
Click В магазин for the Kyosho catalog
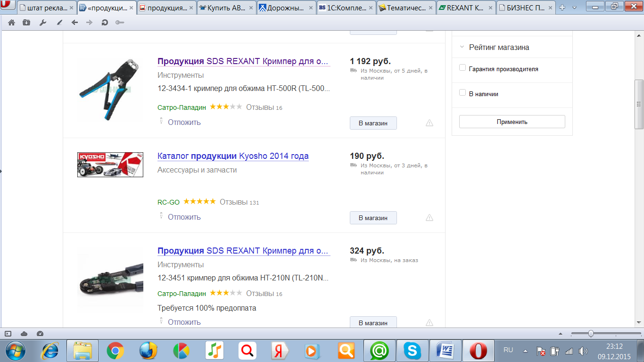click(373, 218)
